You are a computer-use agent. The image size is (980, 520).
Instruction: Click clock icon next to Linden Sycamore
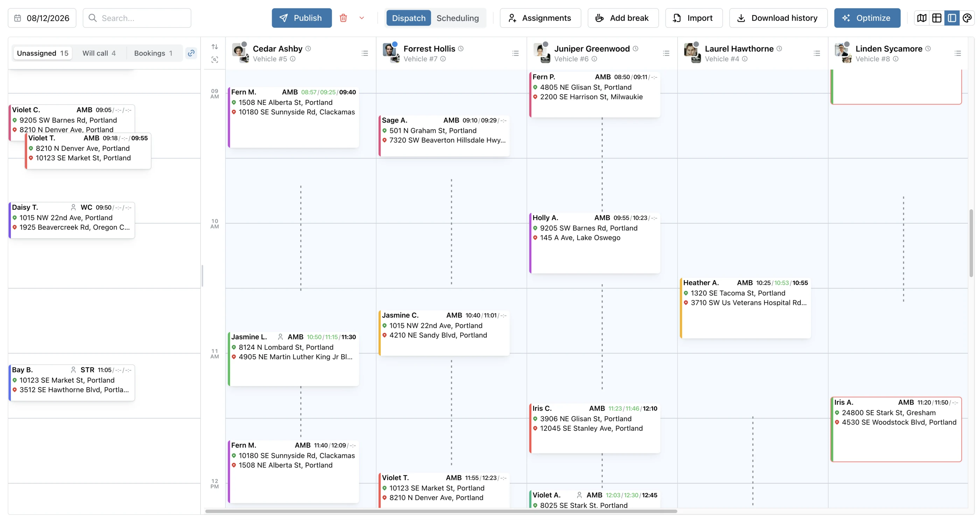(x=928, y=48)
